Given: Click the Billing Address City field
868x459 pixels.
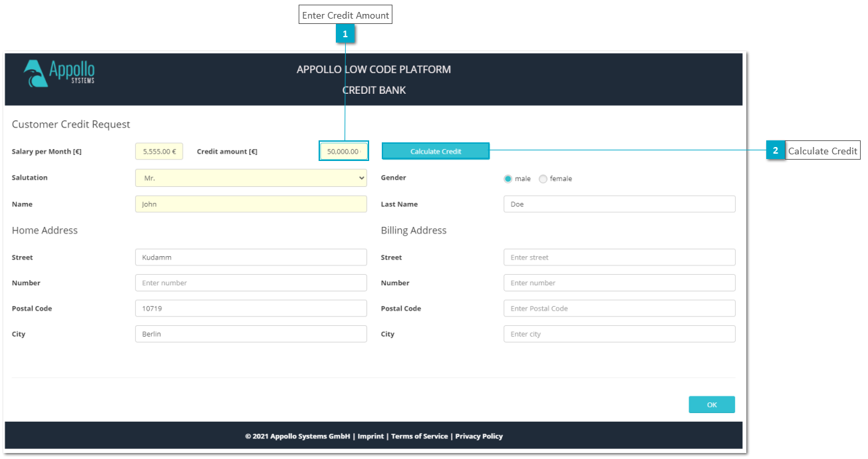Looking at the screenshot, I should click(x=619, y=334).
